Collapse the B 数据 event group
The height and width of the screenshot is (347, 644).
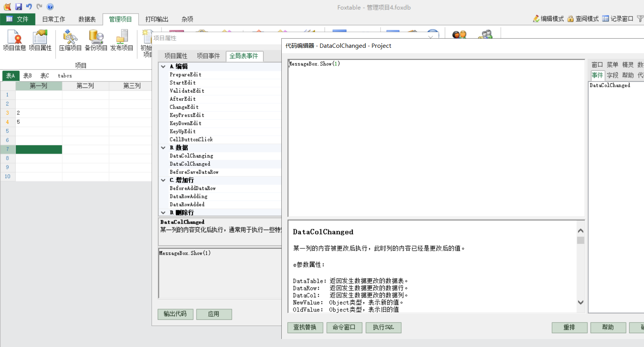tap(163, 148)
